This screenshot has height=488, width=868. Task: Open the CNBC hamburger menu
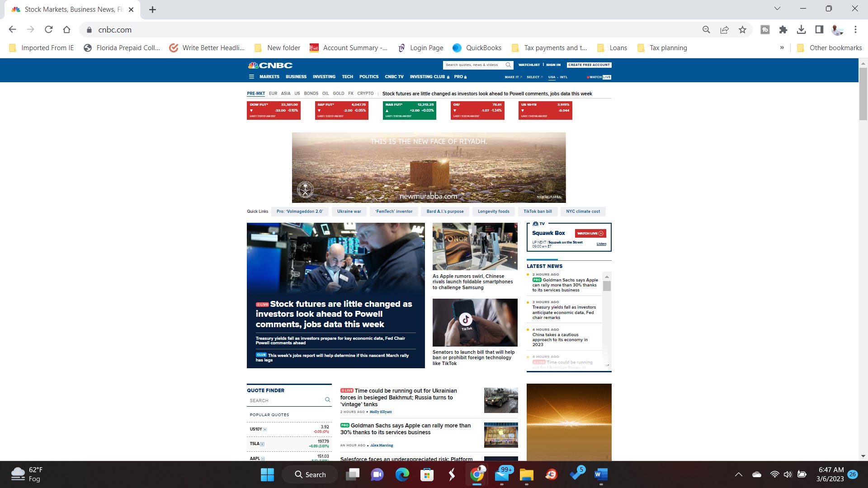click(x=251, y=77)
